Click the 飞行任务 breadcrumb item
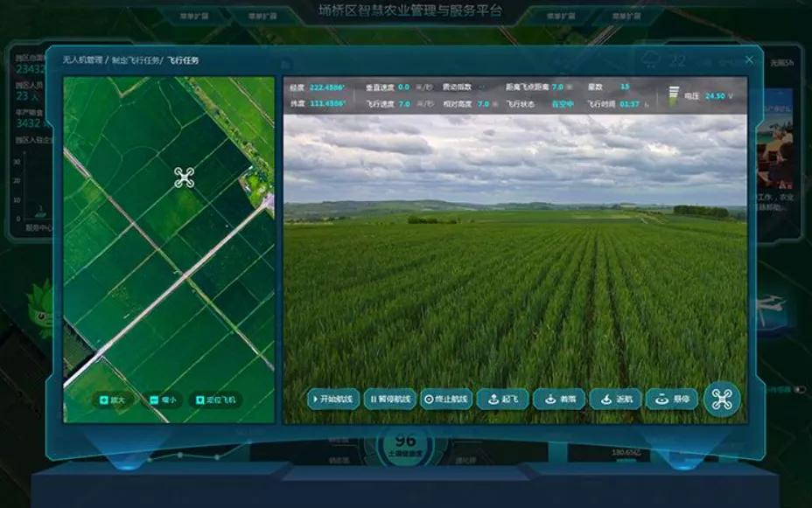The image size is (812, 508). point(183,60)
